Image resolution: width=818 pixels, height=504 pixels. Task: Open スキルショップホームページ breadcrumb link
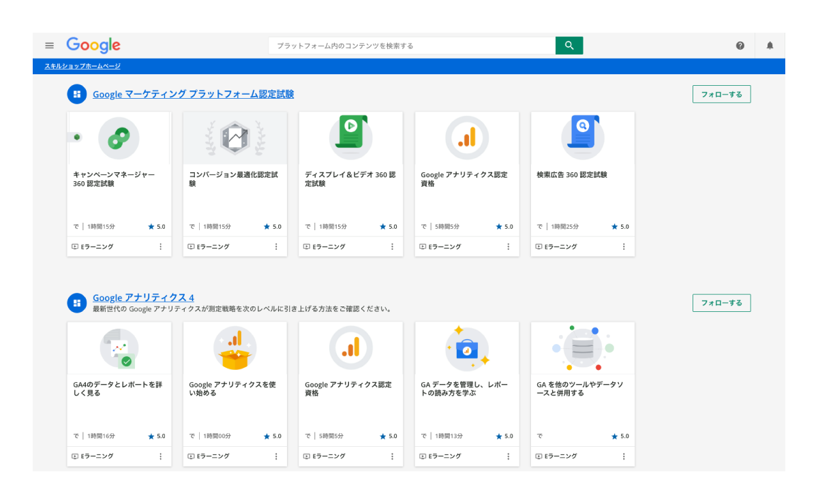point(81,65)
